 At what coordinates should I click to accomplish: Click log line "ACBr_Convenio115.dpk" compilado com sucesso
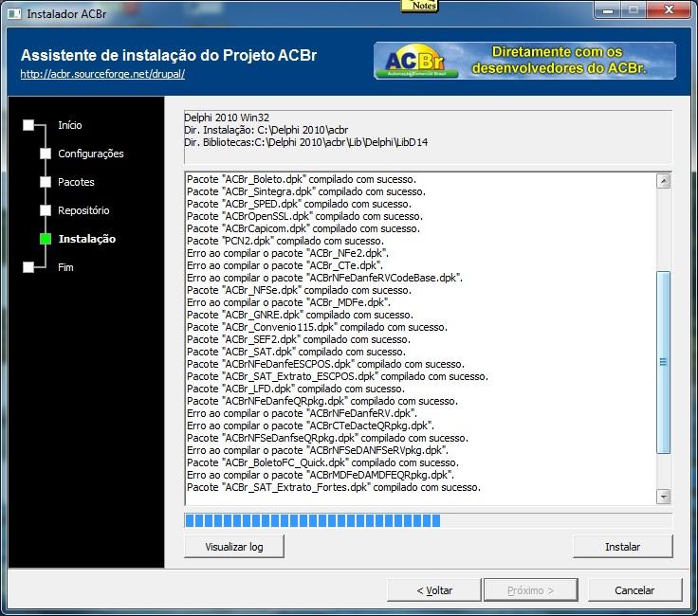click(318, 327)
